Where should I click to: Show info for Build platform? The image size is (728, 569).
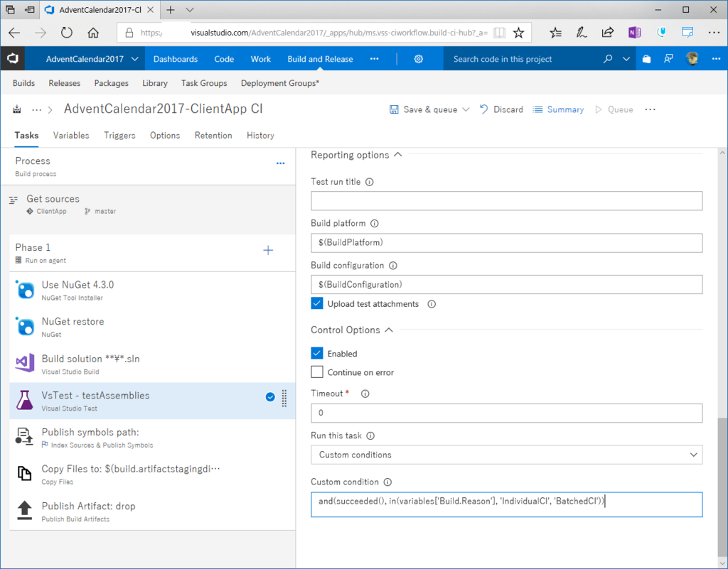click(374, 224)
